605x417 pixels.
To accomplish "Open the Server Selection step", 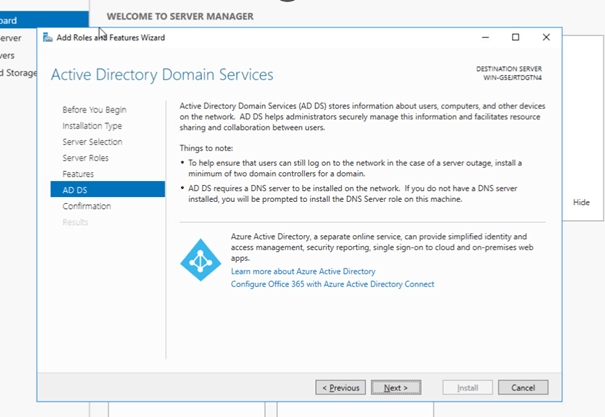I will coord(93,141).
